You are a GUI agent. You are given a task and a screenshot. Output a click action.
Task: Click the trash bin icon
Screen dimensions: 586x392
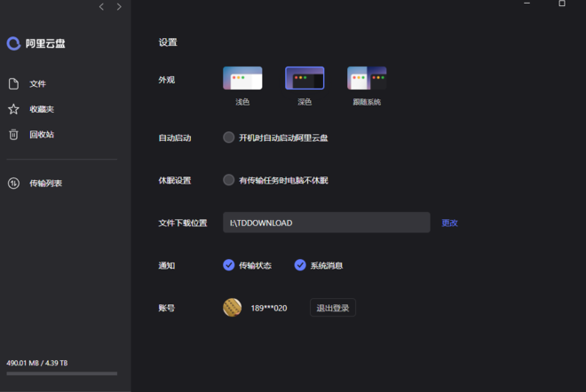[13, 135]
